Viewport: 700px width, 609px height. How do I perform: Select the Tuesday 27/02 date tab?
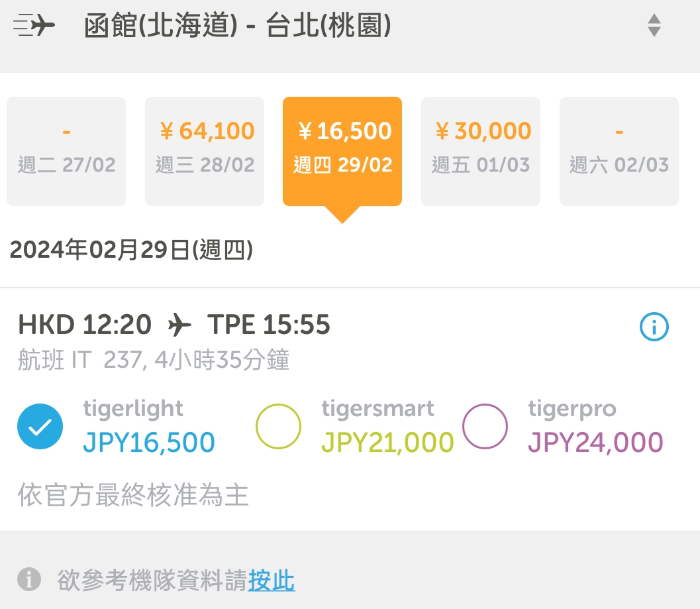coord(66,151)
